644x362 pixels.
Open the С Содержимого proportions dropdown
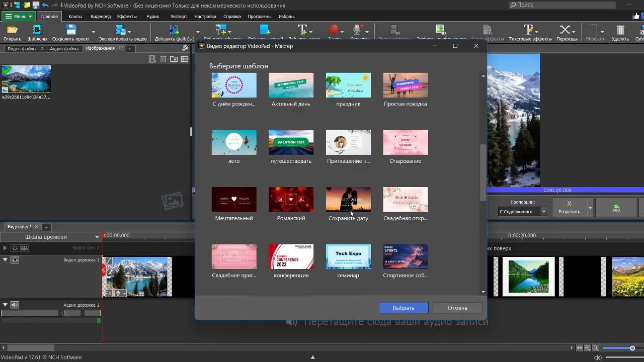click(522, 212)
